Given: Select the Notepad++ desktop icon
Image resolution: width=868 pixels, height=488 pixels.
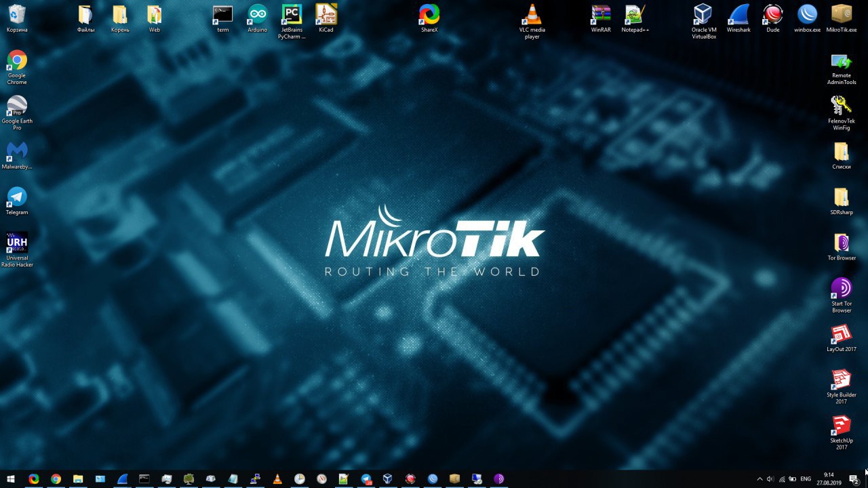Looking at the screenshot, I should pos(635,18).
